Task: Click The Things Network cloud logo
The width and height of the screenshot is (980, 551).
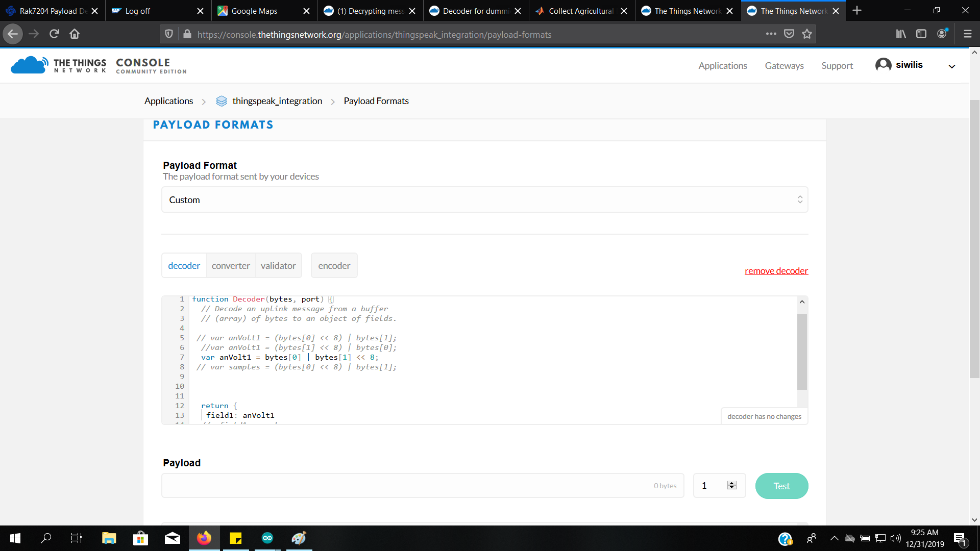Action: click(x=29, y=65)
